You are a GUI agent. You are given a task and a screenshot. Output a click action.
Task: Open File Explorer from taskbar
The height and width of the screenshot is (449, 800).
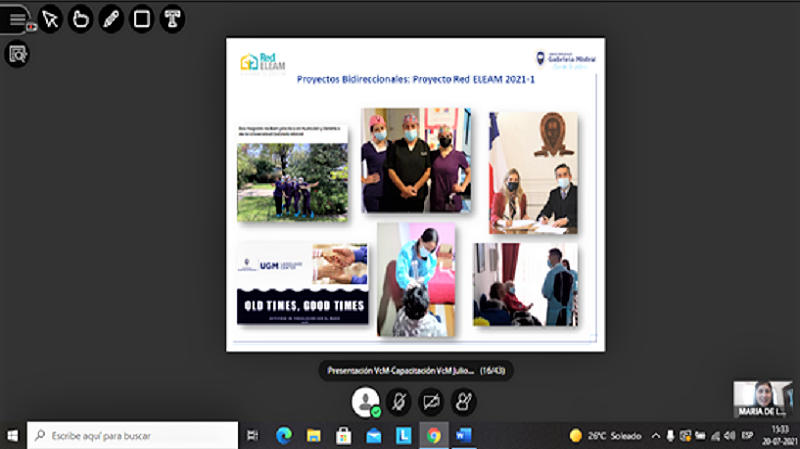pyautogui.click(x=313, y=436)
